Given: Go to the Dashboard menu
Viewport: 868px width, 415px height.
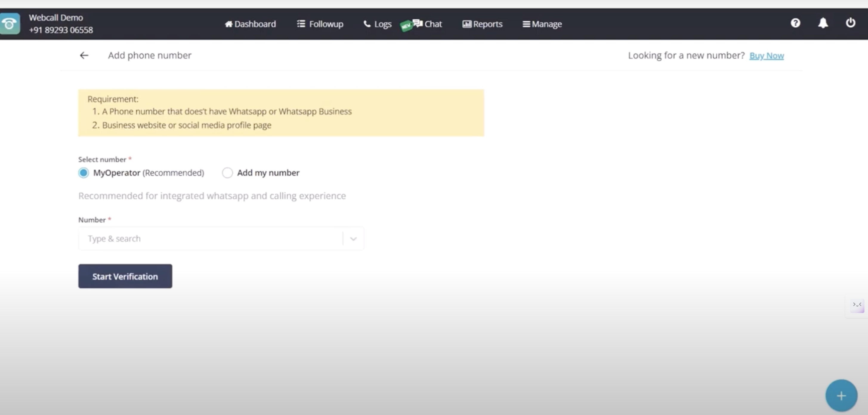Looking at the screenshot, I should coord(250,24).
